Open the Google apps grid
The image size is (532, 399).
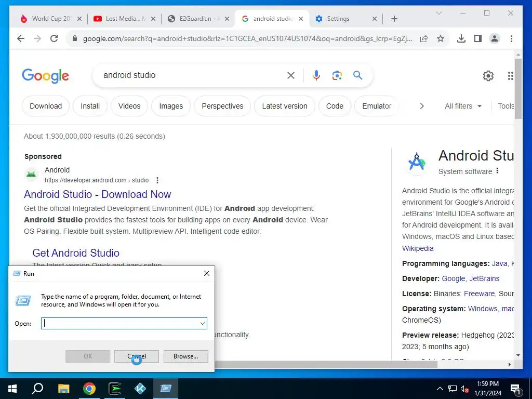click(x=510, y=76)
